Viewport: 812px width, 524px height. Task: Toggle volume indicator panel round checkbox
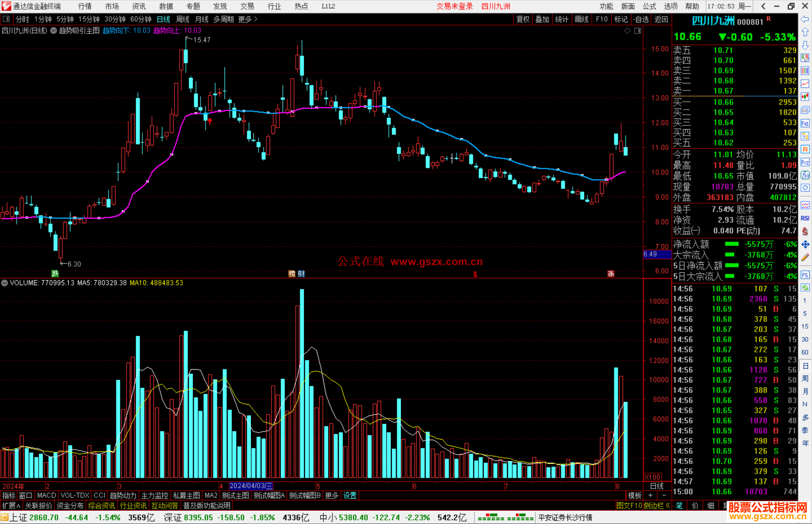coord(5,283)
